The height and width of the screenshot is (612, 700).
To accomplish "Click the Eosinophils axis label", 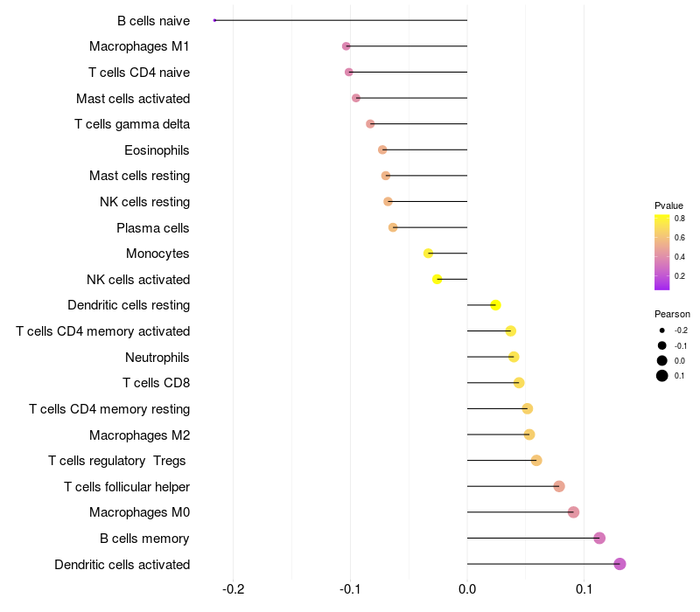I will tap(157, 150).
